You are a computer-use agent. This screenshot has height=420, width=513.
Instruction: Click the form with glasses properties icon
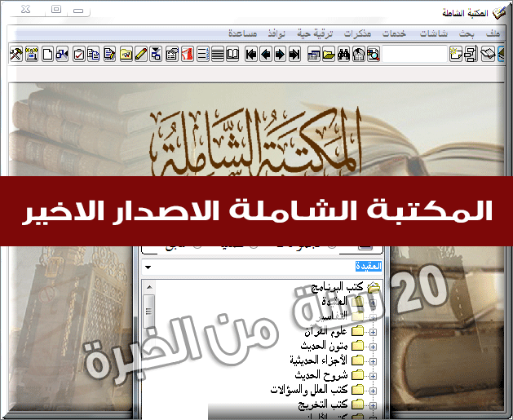pyautogui.click(x=172, y=54)
